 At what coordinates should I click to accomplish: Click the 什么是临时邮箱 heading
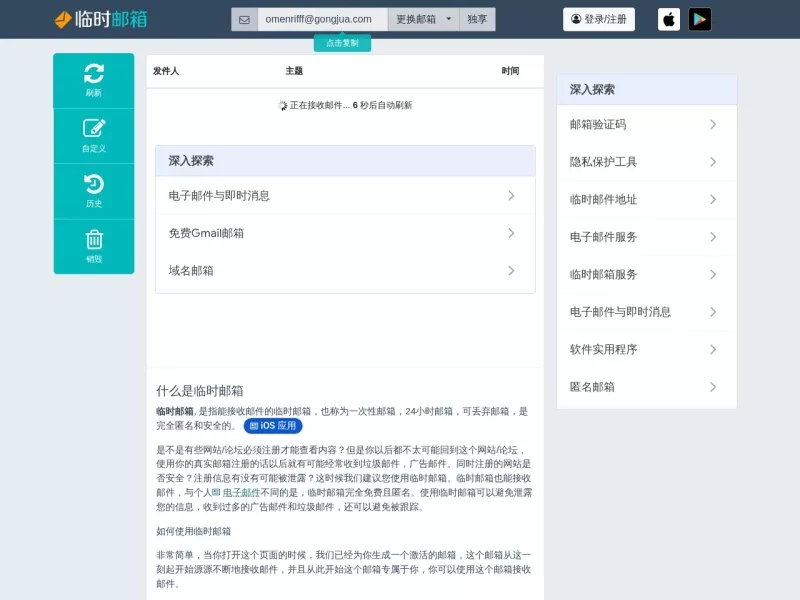[x=199, y=391]
